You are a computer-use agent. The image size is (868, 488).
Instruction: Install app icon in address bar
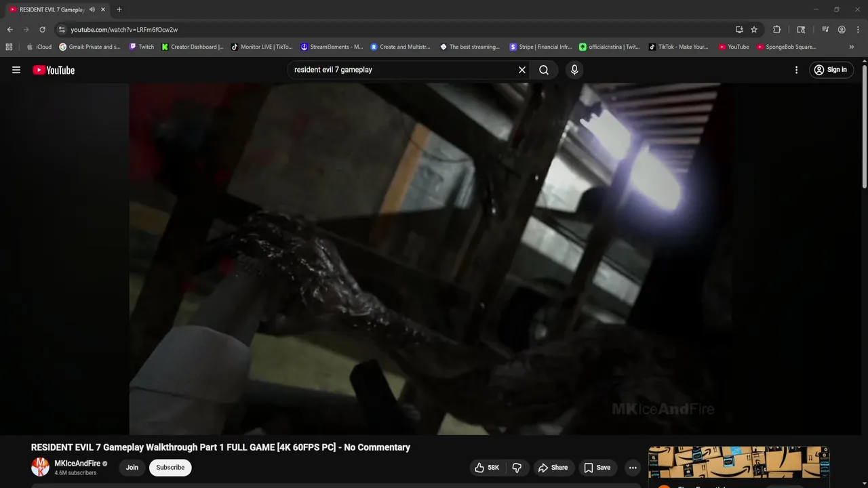(x=739, y=30)
